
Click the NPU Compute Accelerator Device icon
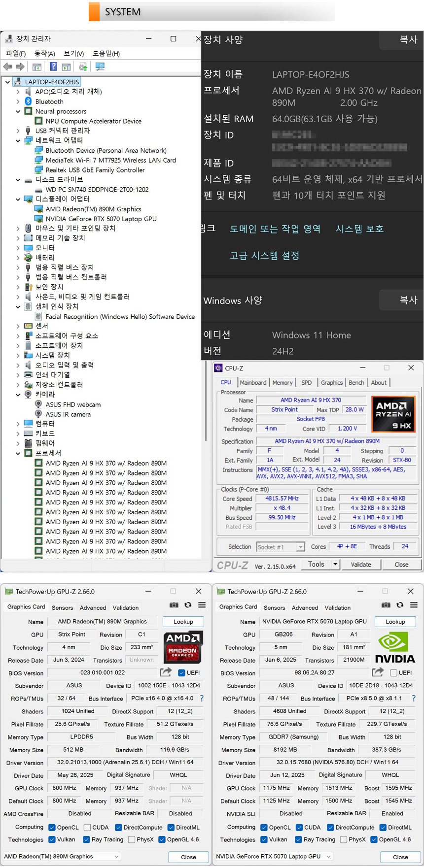pos(38,121)
